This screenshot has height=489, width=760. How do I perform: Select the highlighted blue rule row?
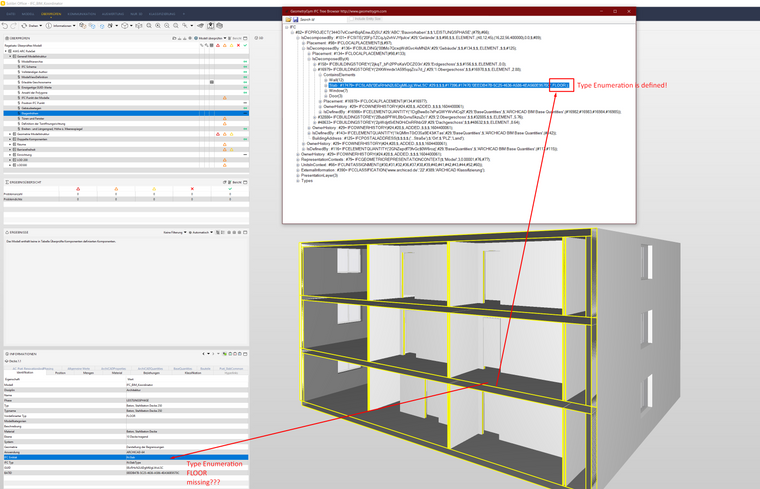[x=126, y=113]
